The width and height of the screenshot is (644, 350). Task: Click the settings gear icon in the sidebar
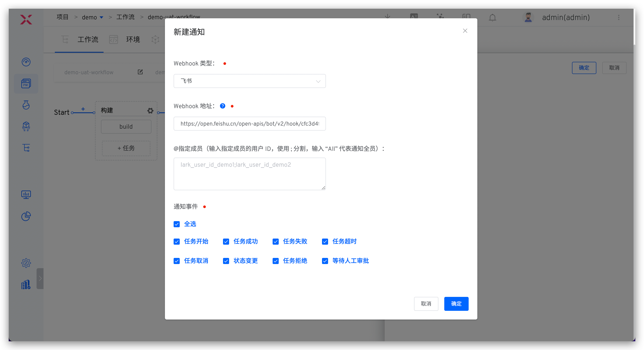(x=26, y=263)
